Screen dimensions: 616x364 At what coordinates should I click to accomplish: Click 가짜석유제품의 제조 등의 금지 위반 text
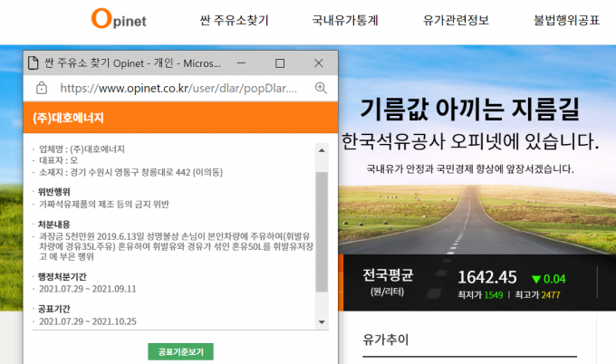click(x=103, y=205)
